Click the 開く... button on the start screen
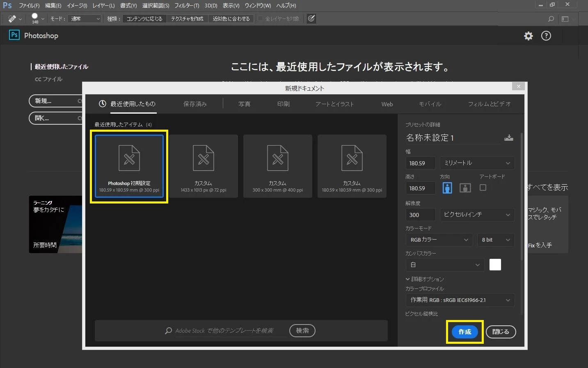This screenshot has width=588, height=368. coord(56,118)
